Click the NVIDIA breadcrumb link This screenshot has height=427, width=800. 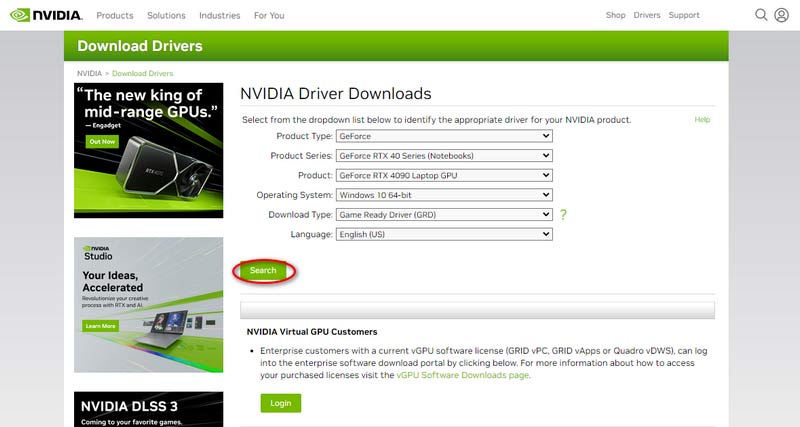(x=89, y=73)
